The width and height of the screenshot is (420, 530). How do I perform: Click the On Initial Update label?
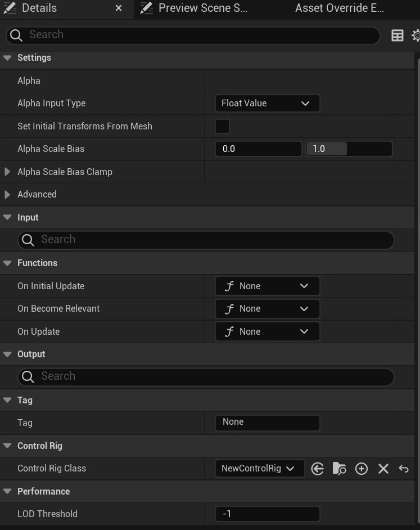pyautogui.click(x=51, y=286)
